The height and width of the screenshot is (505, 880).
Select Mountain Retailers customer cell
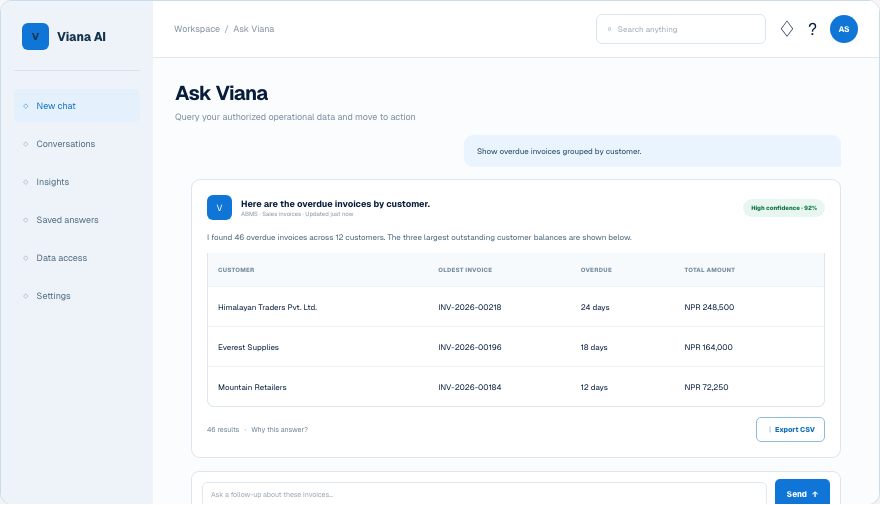tap(252, 387)
